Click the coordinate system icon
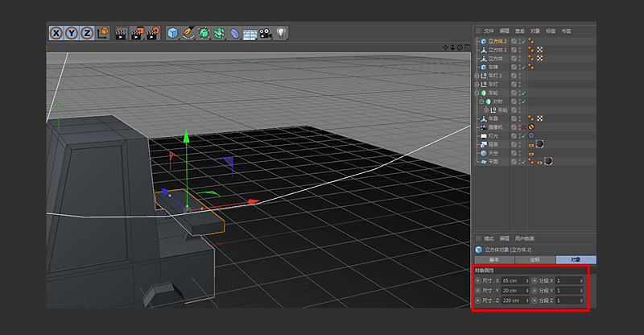This screenshot has height=335, width=644. point(103,33)
